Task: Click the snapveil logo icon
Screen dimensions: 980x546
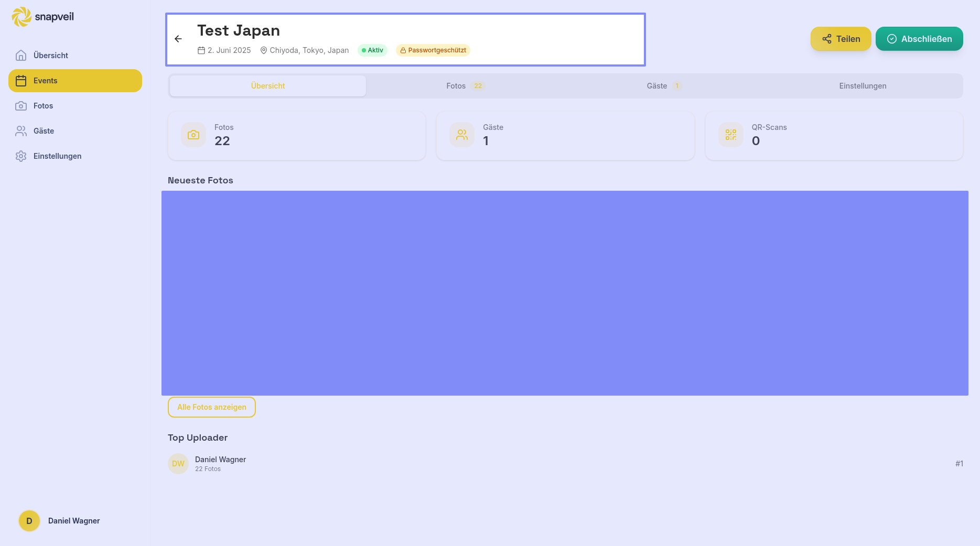Action: 21,17
